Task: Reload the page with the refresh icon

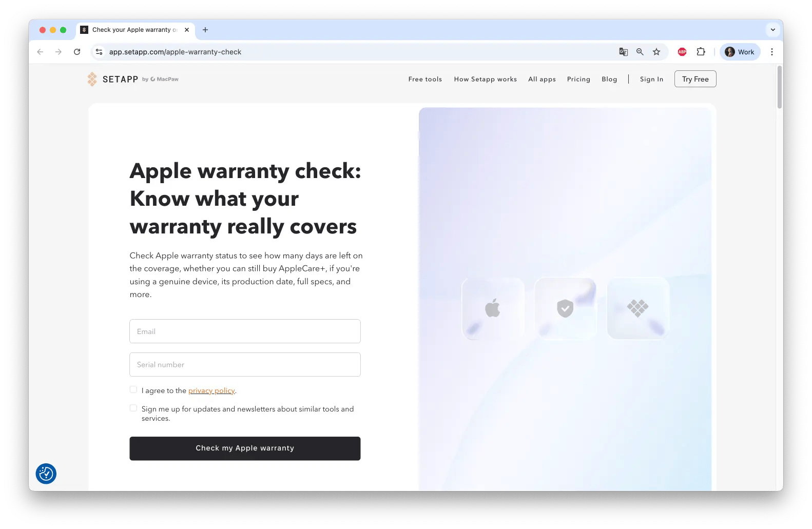Action: (x=77, y=52)
